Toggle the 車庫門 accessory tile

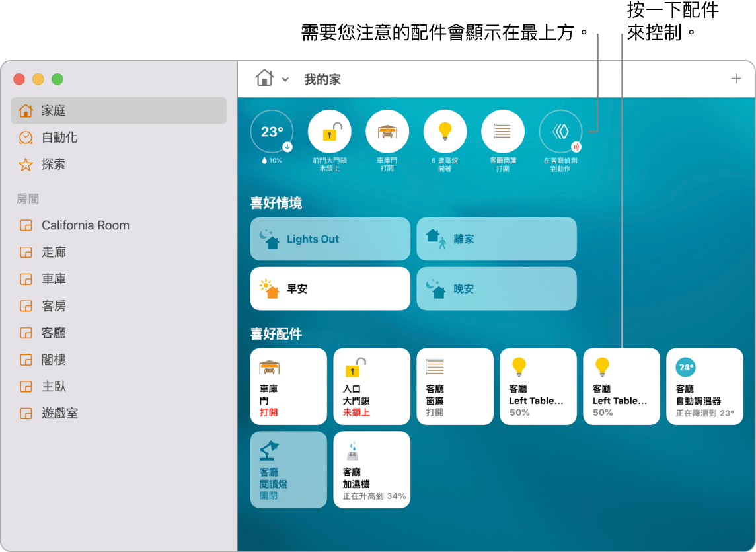288,387
